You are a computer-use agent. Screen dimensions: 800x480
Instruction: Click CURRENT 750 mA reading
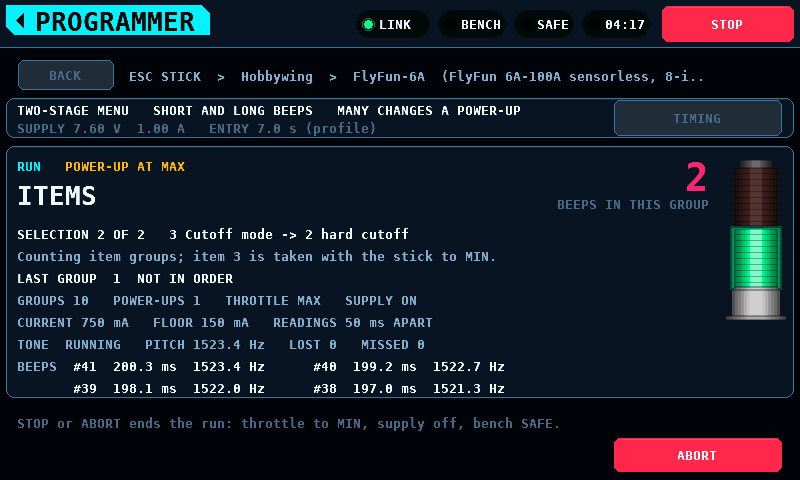(73, 322)
